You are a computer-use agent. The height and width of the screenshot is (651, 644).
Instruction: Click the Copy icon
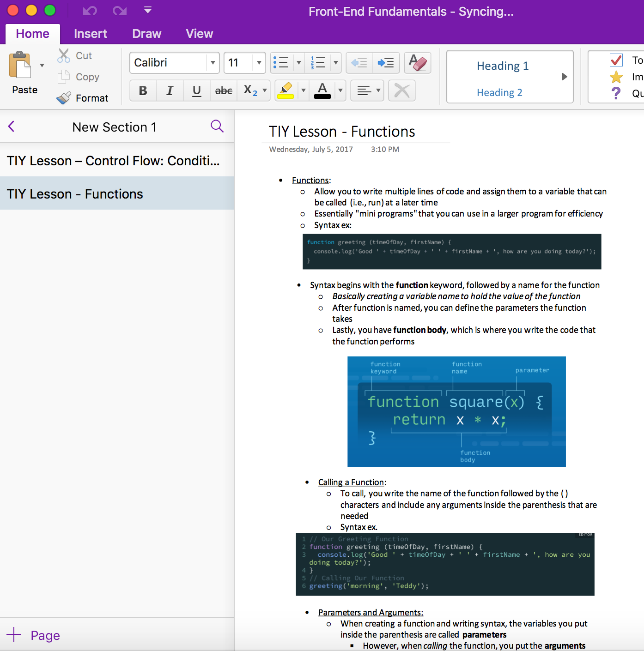pos(64,77)
